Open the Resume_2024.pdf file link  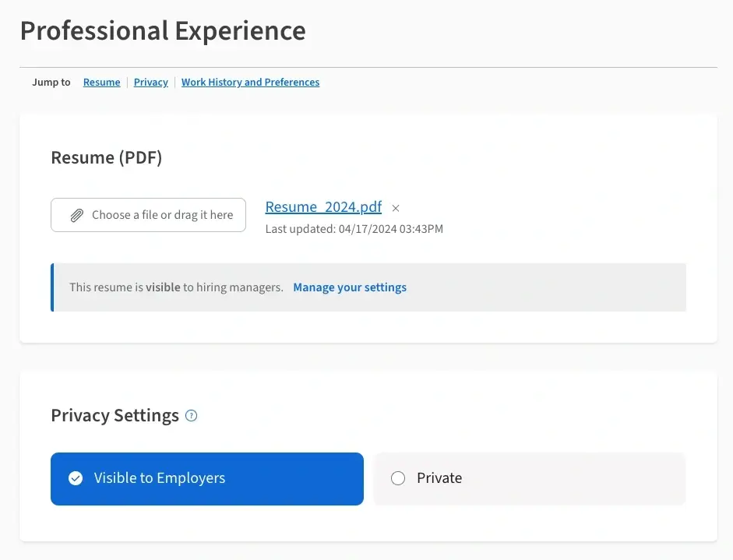[x=323, y=207]
